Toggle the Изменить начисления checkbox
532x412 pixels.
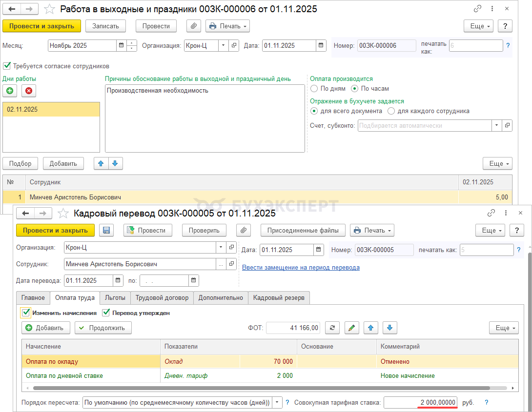coord(26,313)
